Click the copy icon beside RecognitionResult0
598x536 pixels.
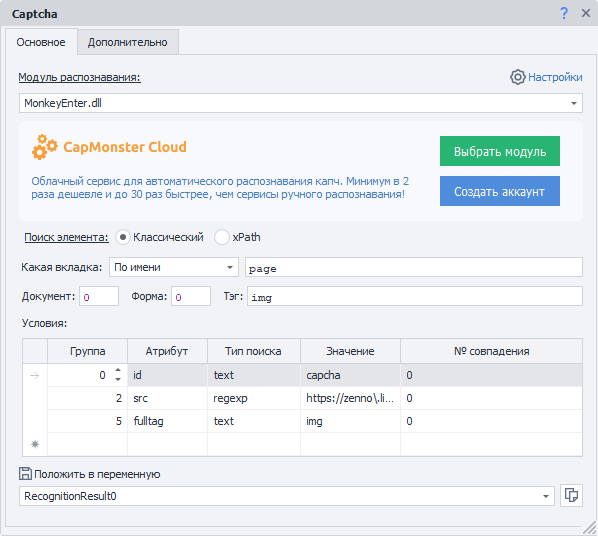pyautogui.click(x=571, y=496)
